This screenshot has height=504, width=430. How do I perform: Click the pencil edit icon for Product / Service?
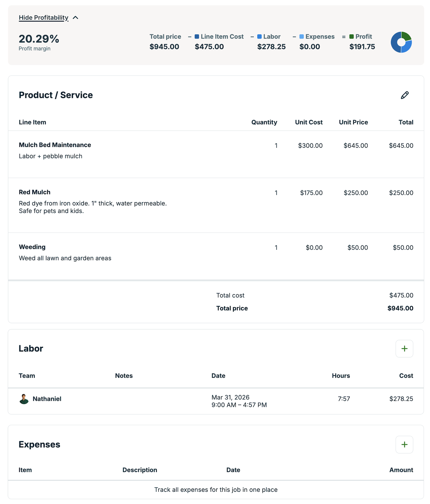tap(404, 95)
